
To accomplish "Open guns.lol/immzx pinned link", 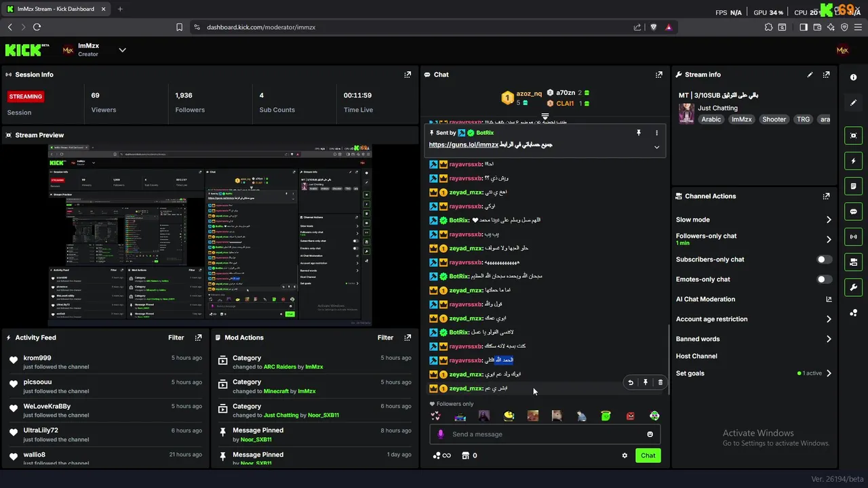I will click(463, 144).
